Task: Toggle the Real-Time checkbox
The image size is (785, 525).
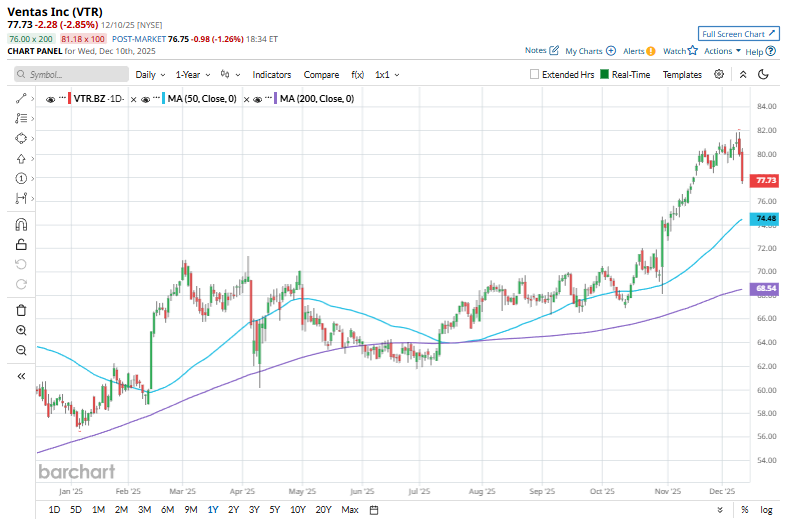Action: pyautogui.click(x=605, y=75)
